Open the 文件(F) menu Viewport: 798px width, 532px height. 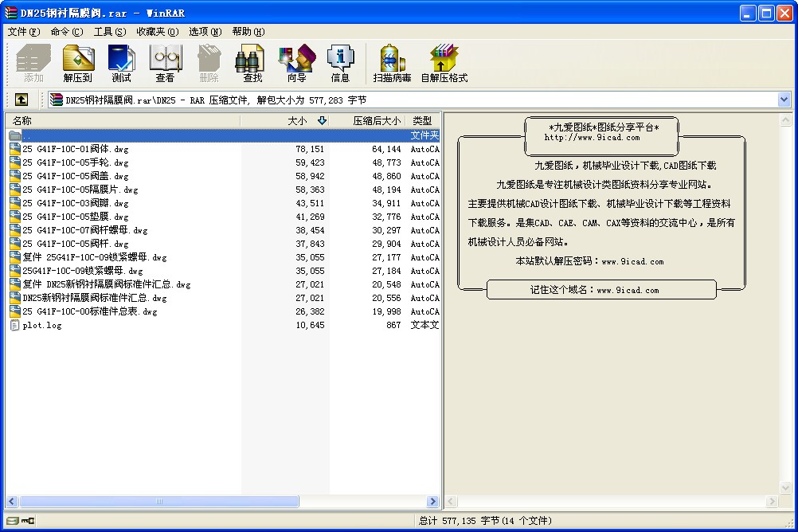coord(23,32)
